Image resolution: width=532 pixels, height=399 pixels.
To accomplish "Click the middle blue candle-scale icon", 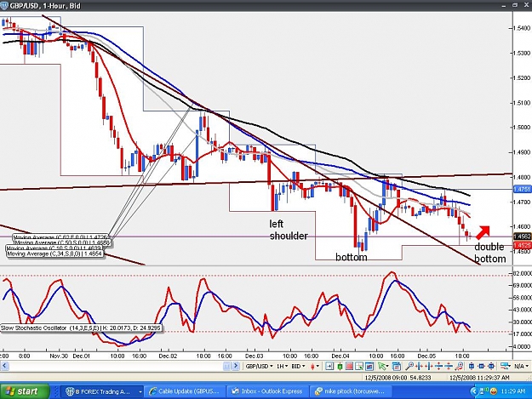I will [x=481, y=366].
